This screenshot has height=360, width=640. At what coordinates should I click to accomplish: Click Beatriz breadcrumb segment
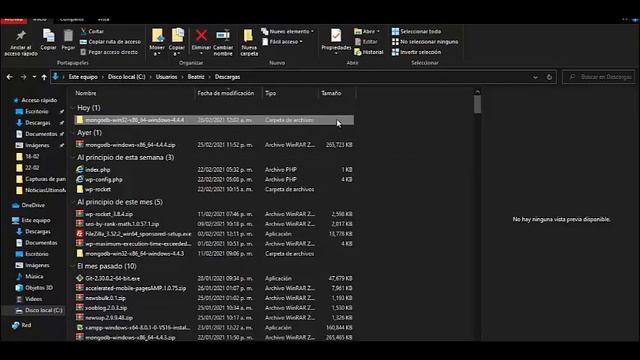(196, 77)
